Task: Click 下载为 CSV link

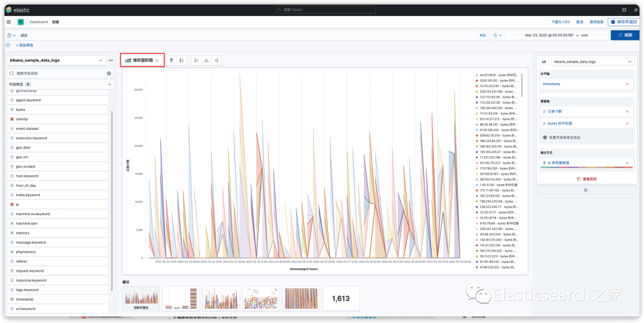Action: [560, 22]
